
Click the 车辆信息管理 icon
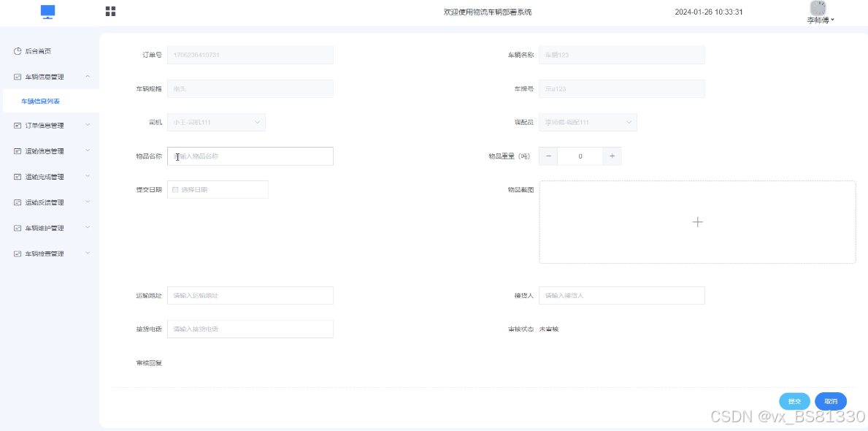tap(18, 77)
